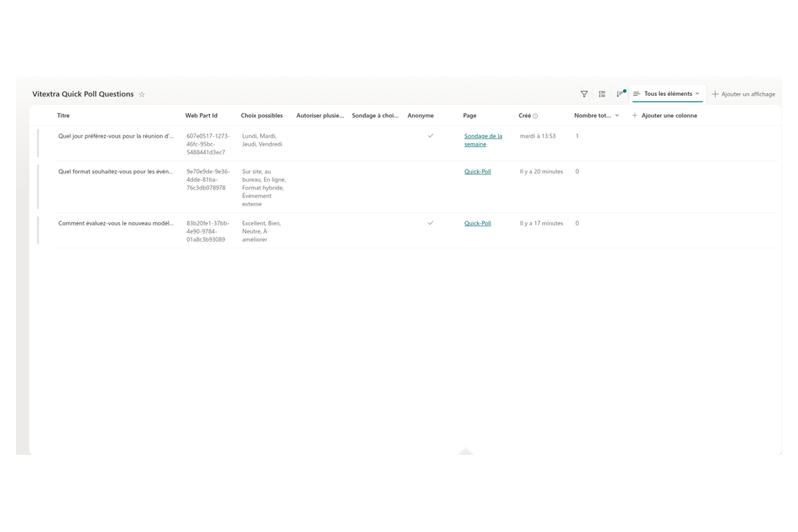798x532 pixels.
Task: Click the list title 'Vitextra Quick Poll Questions'
Action: pyautogui.click(x=83, y=94)
